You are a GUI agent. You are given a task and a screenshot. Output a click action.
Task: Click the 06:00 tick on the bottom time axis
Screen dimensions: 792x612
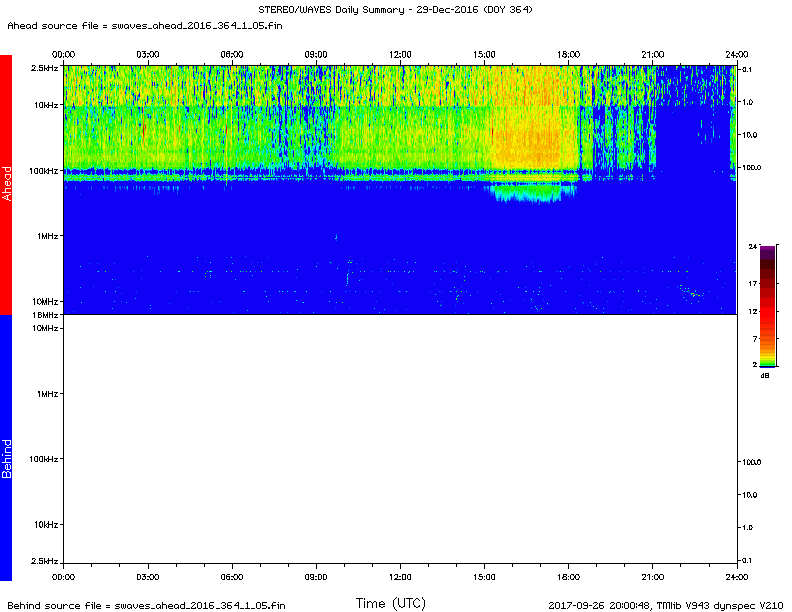pyautogui.click(x=231, y=576)
